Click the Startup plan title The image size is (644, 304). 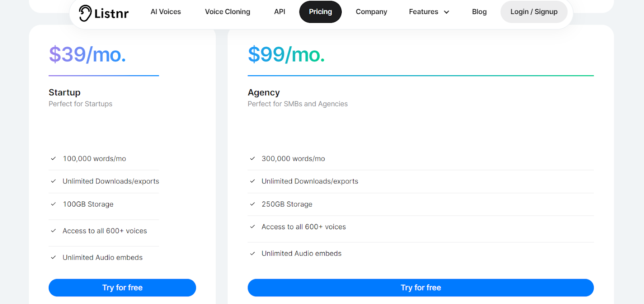pos(64,92)
